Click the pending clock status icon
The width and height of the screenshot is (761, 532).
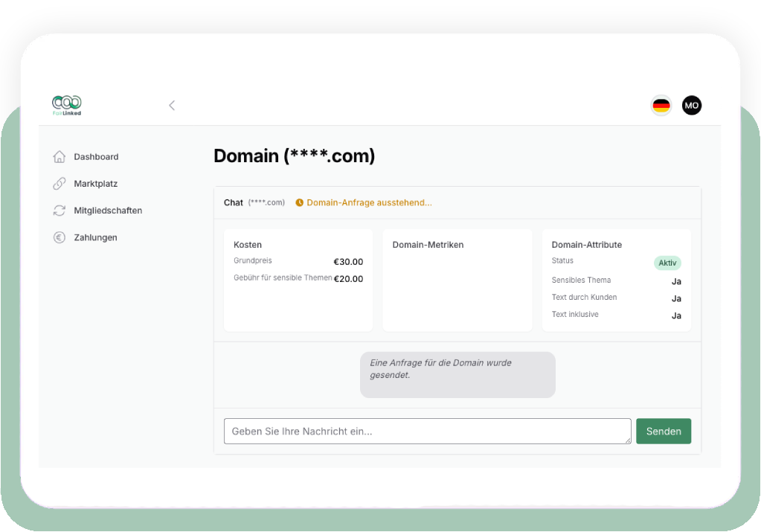pyautogui.click(x=300, y=202)
